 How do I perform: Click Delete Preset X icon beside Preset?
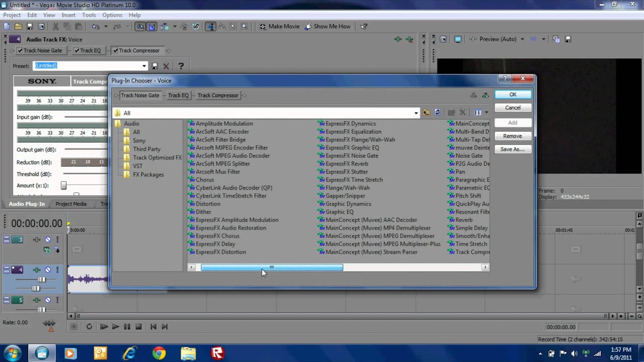click(166, 66)
